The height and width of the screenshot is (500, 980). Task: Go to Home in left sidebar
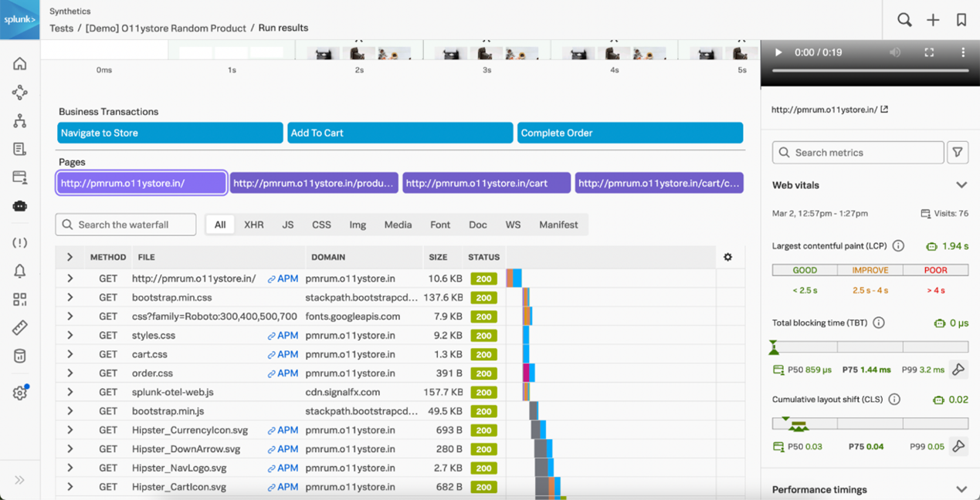click(x=20, y=64)
